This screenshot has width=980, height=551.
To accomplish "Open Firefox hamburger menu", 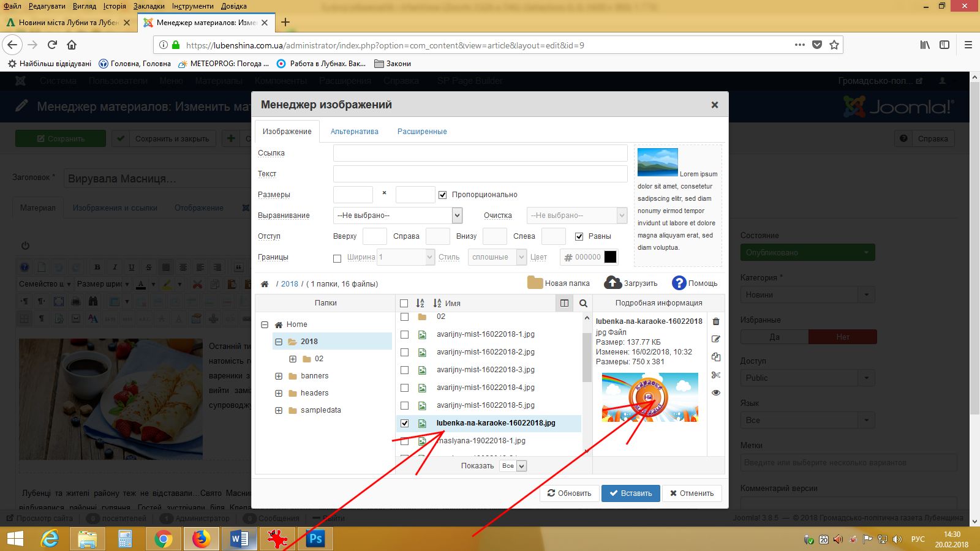I will 968,45.
